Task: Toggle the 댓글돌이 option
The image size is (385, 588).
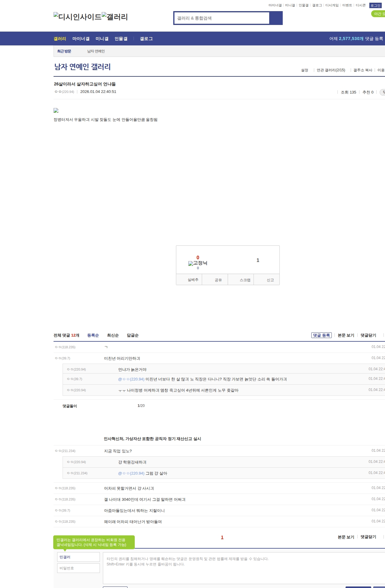Action: coord(69,406)
